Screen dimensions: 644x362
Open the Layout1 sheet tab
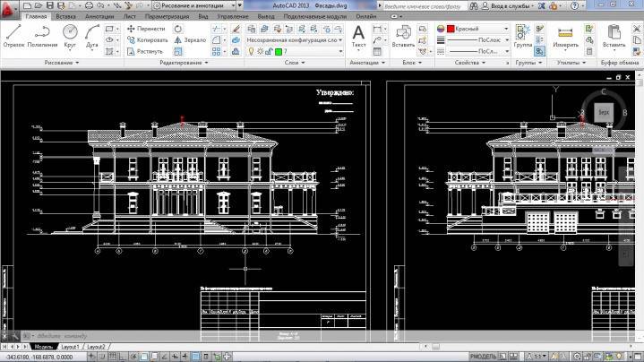(x=70, y=346)
